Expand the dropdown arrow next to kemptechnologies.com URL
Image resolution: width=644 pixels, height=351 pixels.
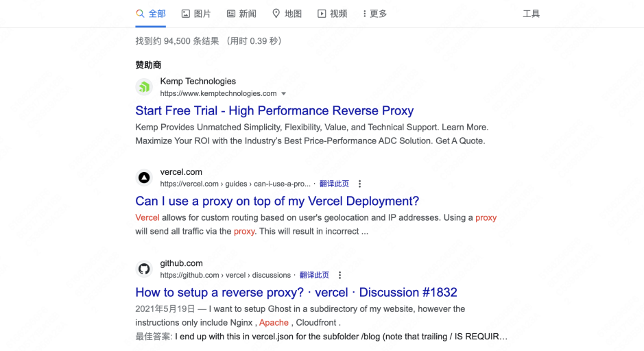coord(283,94)
